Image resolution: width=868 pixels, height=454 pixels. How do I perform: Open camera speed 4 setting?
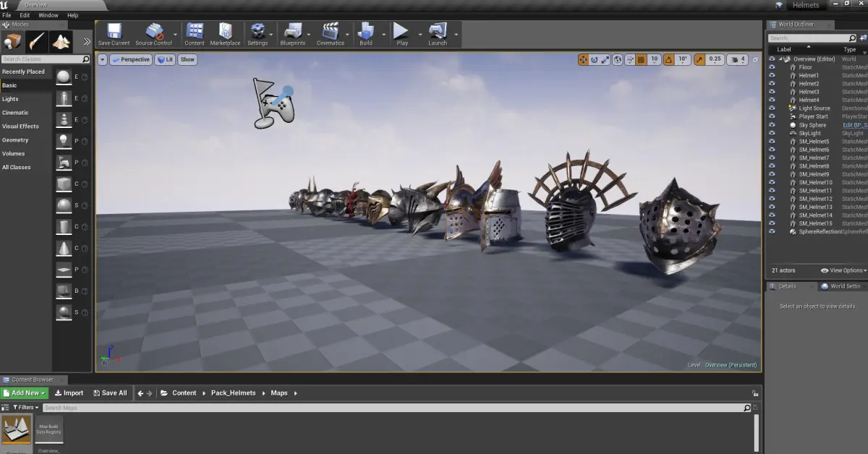click(x=736, y=59)
